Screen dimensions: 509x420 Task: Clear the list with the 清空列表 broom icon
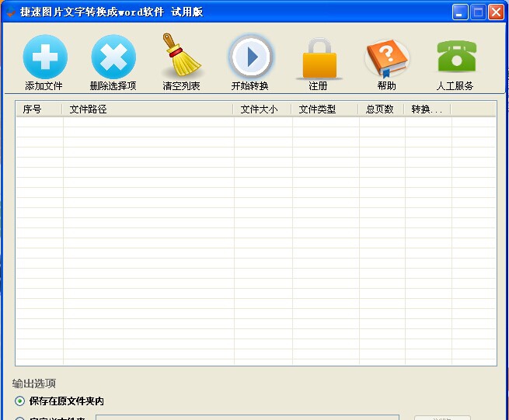(181, 54)
